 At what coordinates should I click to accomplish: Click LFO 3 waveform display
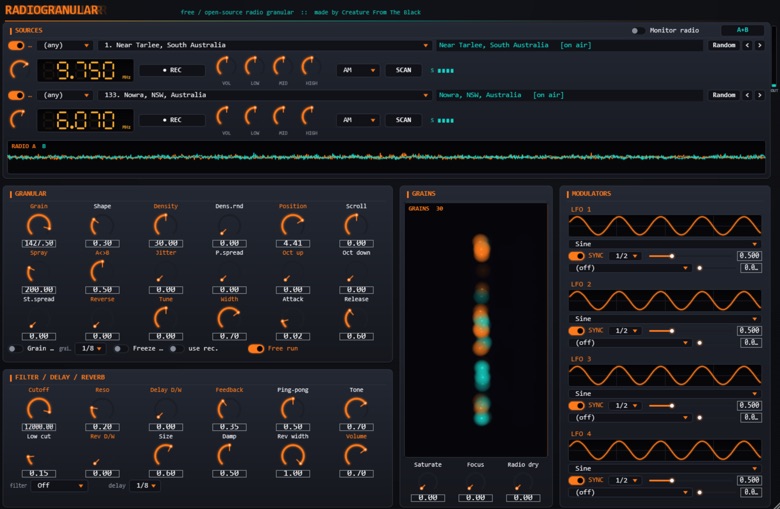665,376
